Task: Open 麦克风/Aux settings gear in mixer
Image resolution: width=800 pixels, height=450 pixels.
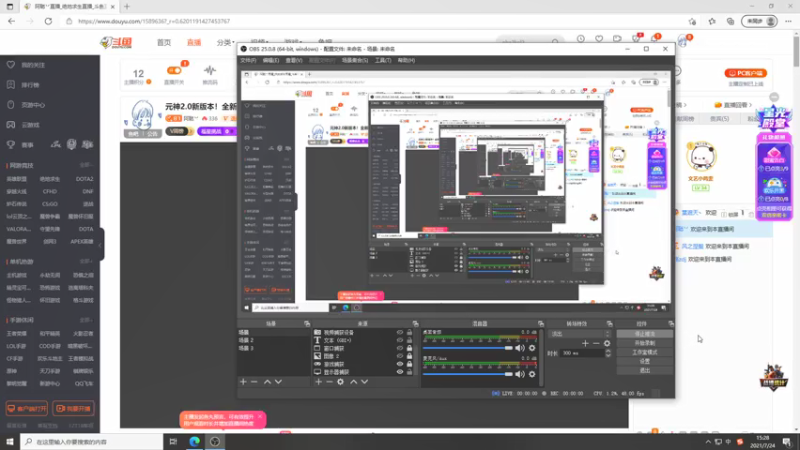Action: (x=532, y=374)
